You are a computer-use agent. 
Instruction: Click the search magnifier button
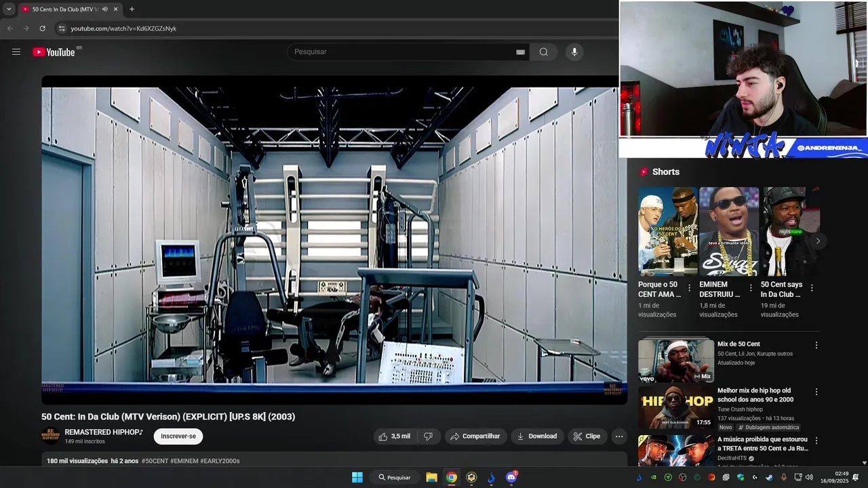point(543,52)
